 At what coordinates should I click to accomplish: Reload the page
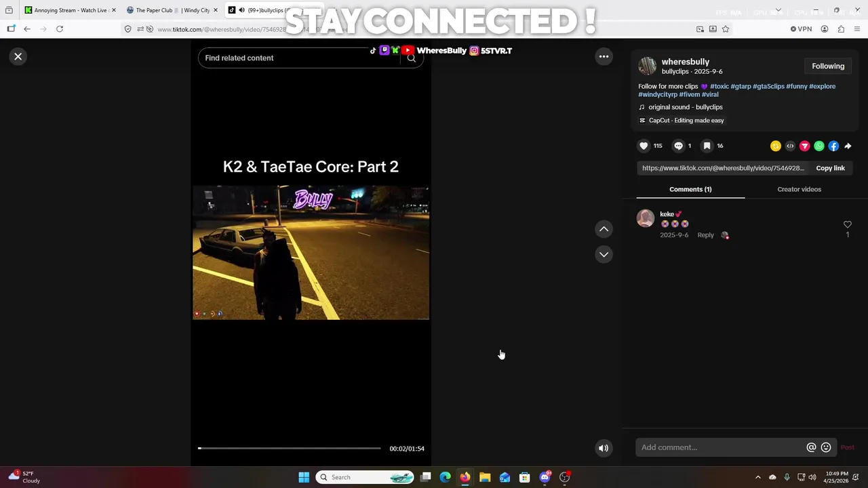coord(60,29)
